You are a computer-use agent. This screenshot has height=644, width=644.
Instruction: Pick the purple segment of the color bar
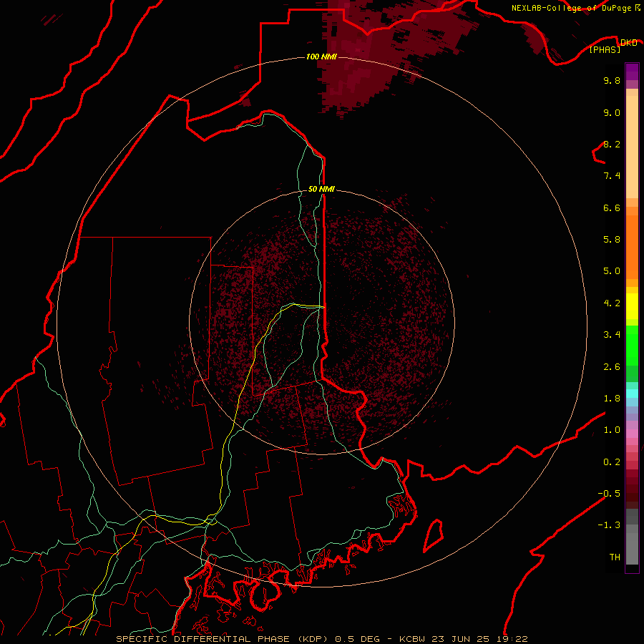tap(632, 72)
